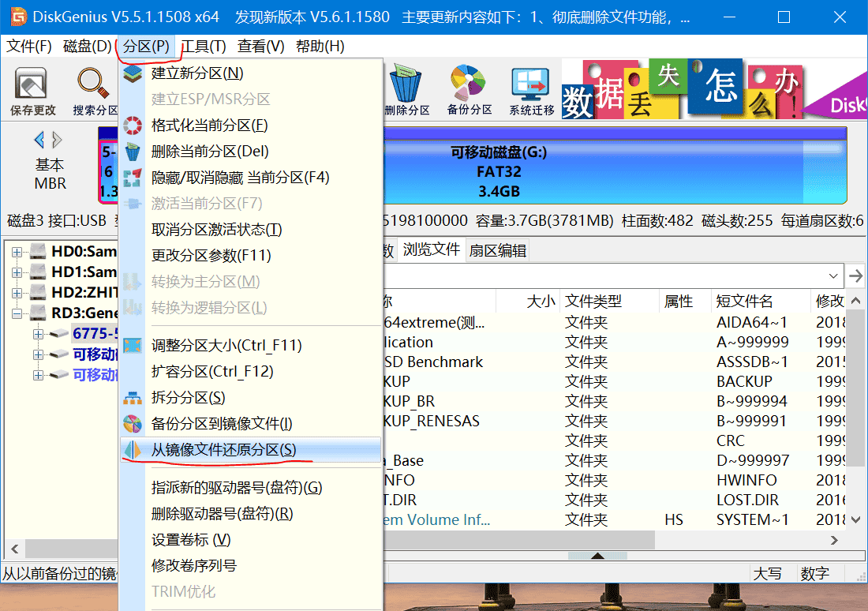This screenshot has height=611, width=868.
Task: Open the file path dropdown arrow
Action: tap(834, 276)
